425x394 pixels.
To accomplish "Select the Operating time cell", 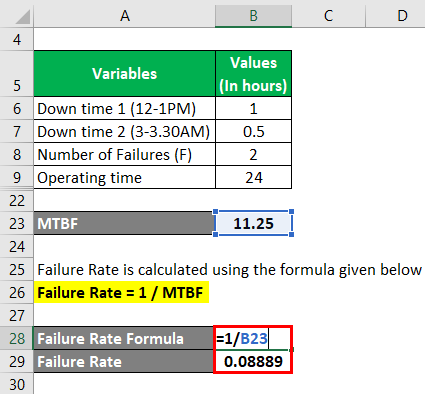I will [x=125, y=177].
